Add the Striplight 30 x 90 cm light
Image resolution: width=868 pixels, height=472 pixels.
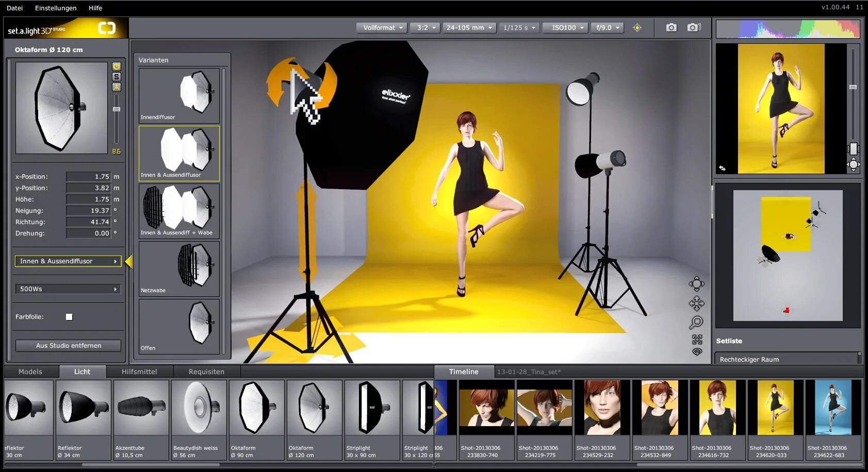pos(372,420)
